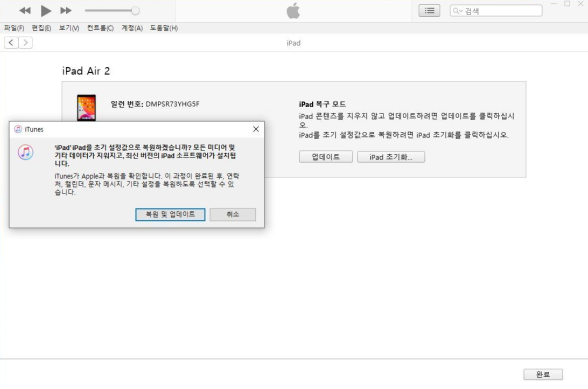Click the iTunes music note dialog icon

[25, 152]
